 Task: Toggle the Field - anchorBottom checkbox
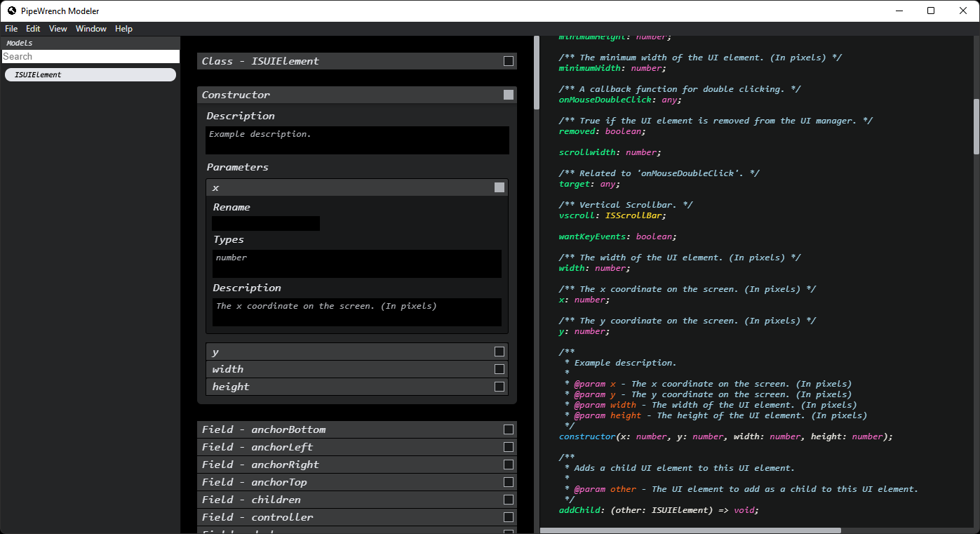pyautogui.click(x=509, y=429)
